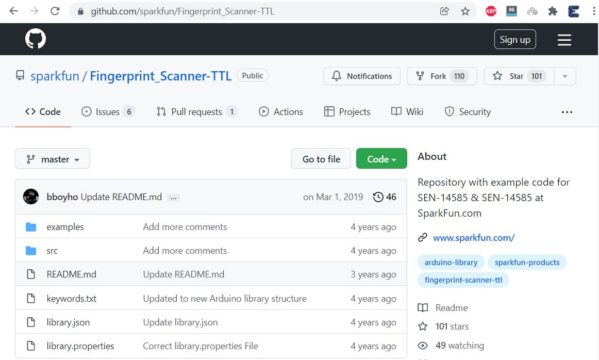The height and width of the screenshot is (360, 599).
Task: Open the Update README.md latest commit link
Action: (x=121, y=197)
